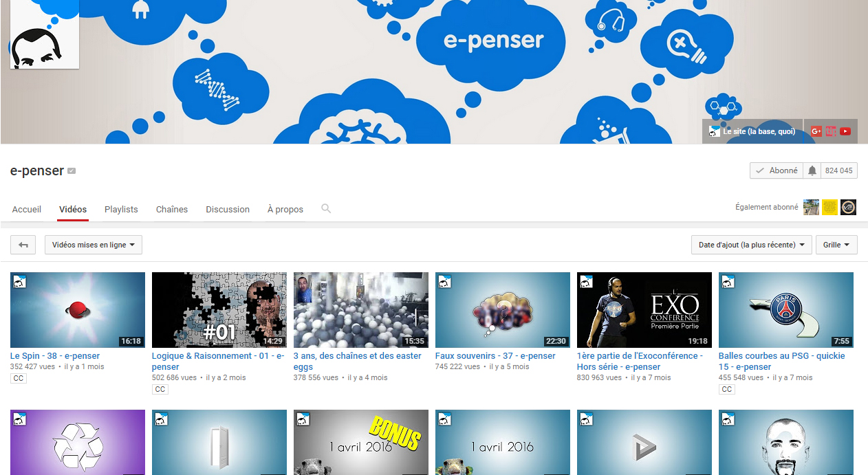868x475 pixels.
Task: Click the first subscribed channel avatar
Action: click(812, 207)
